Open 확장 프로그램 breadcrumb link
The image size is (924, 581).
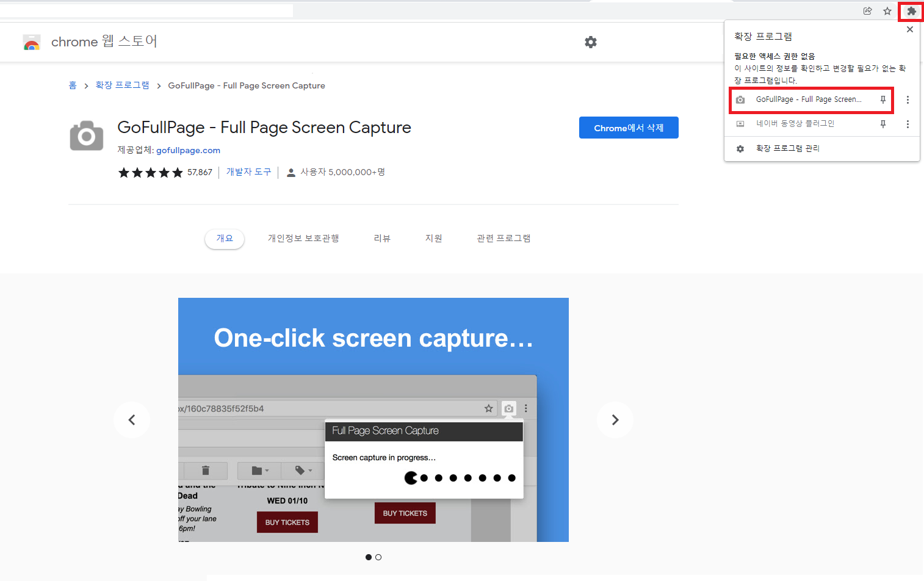click(122, 85)
